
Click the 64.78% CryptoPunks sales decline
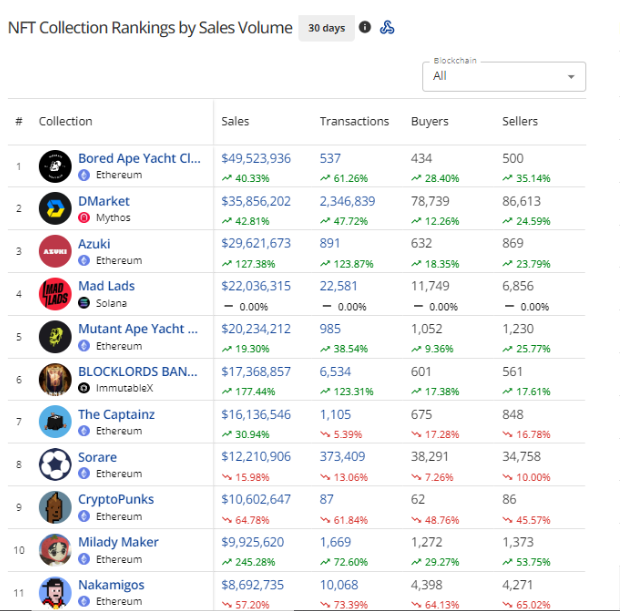point(246,520)
